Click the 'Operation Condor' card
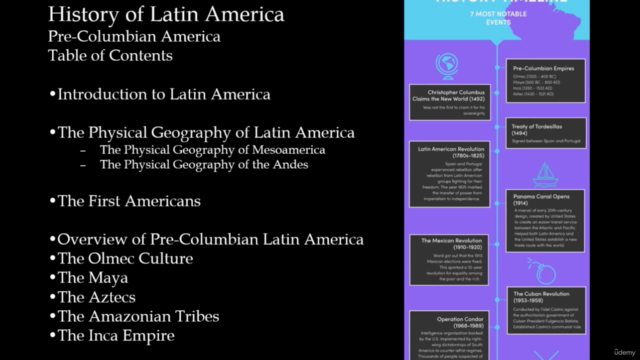This screenshot has height=360, width=640. coord(449,336)
